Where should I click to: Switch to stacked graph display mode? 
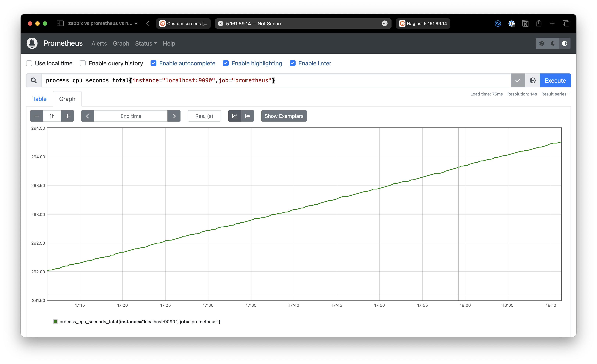(x=248, y=116)
